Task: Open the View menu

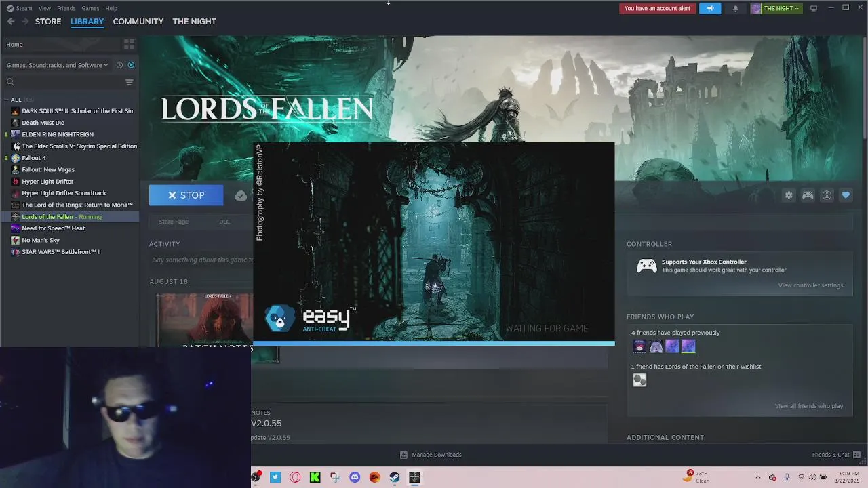Action: tap(45, 8)
